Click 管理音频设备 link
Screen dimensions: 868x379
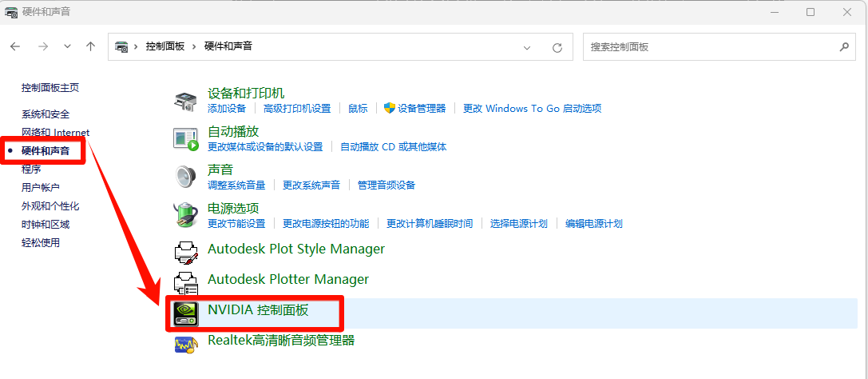pyautogui.click(x=386, y=185)
